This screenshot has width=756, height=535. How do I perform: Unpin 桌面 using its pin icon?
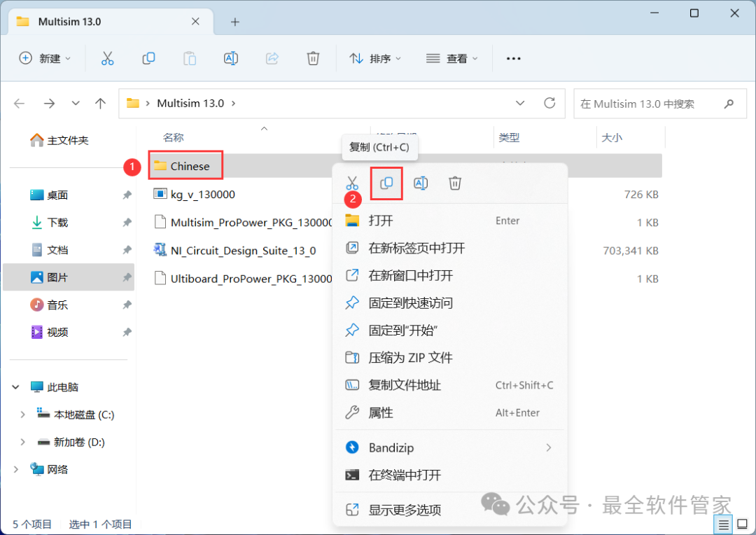(x=127, y=195)
